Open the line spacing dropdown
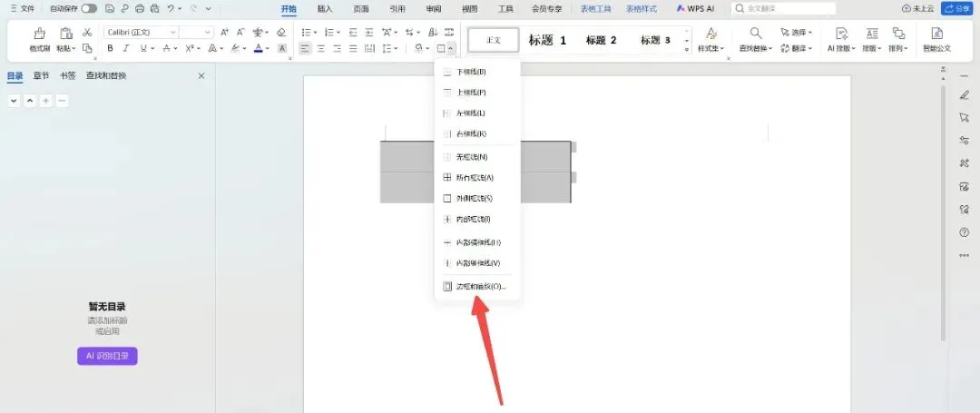Viewport: 980px width, 413px height. click(397, 48)
